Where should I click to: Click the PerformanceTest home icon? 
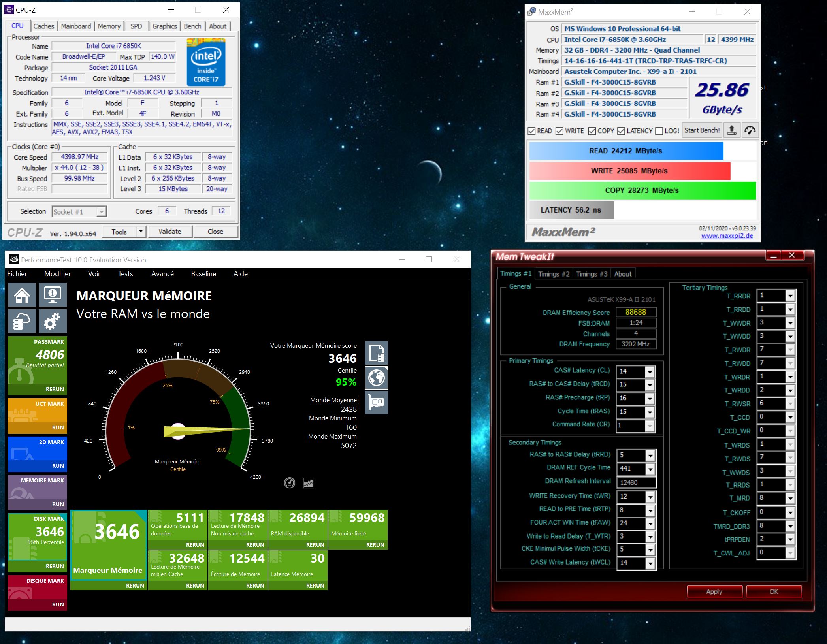tap(22, 295)
